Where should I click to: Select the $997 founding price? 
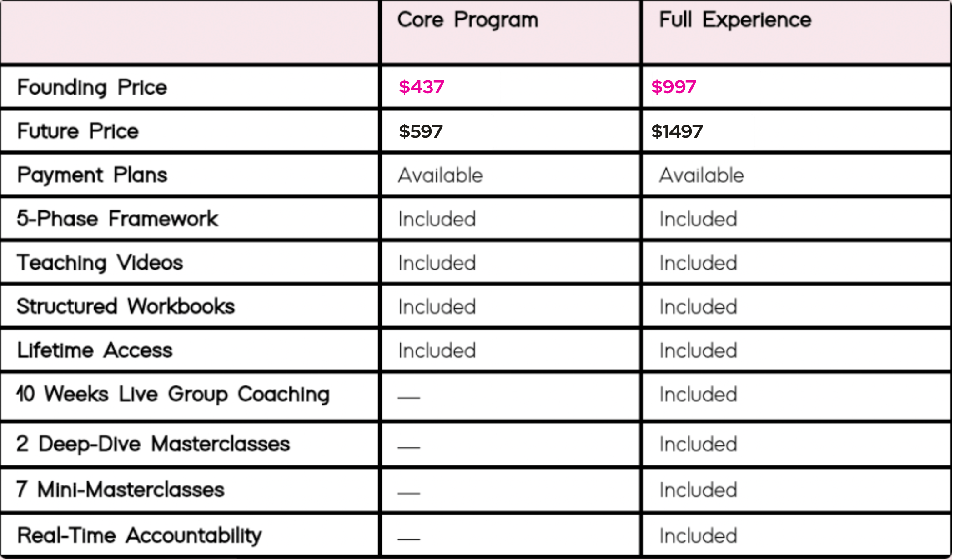tap(674, 87)
